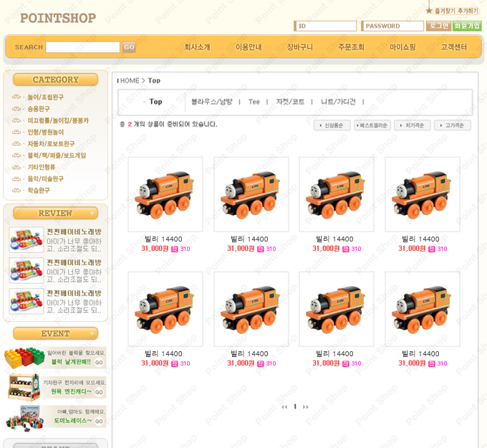This screenshot has height=448, width=487.
Task: Sort by 신상품순 newest
Action: [x=332, y=125]
